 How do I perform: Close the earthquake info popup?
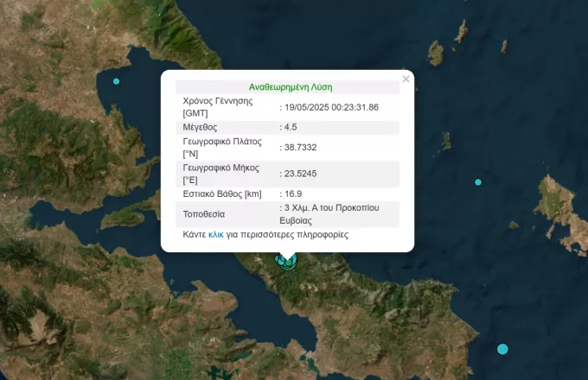[406, 79]
